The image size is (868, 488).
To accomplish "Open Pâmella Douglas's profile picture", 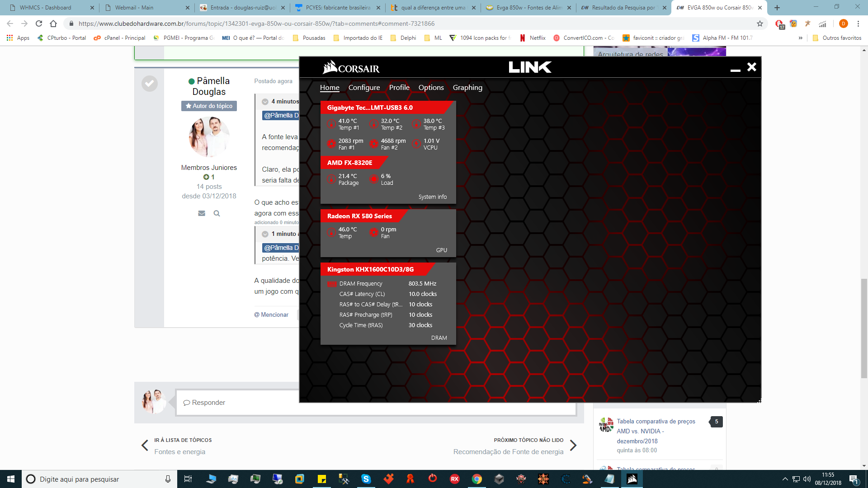I will click(209, 136).
